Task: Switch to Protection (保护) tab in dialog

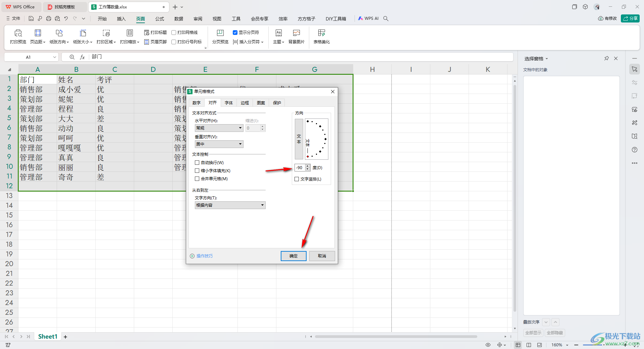Action: click(277, 103)
